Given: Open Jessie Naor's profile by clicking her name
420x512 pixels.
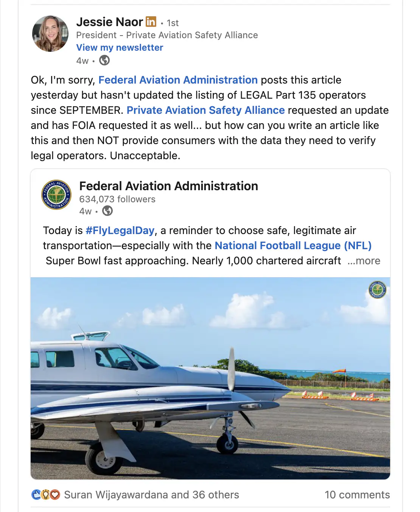Looking at the screenshot, I should pos(109,22).
